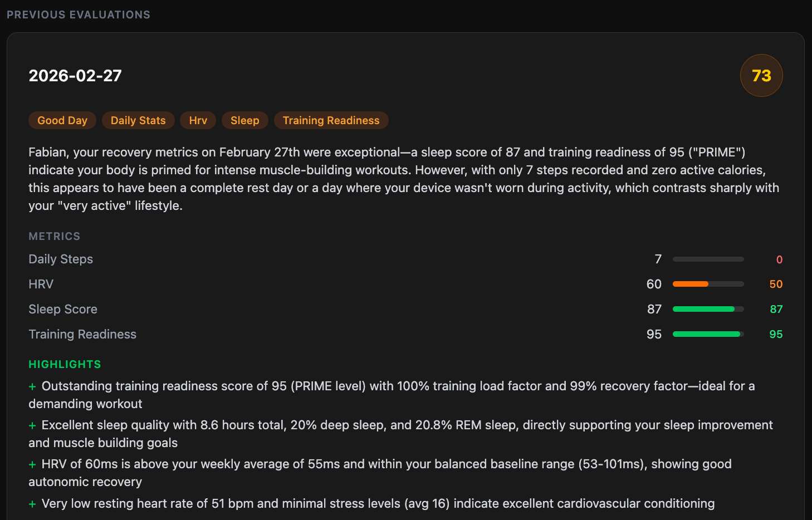The height and width of the screenshot is (520, 812).
Task: Click the METRICS section heading
Action: [55, 237]
